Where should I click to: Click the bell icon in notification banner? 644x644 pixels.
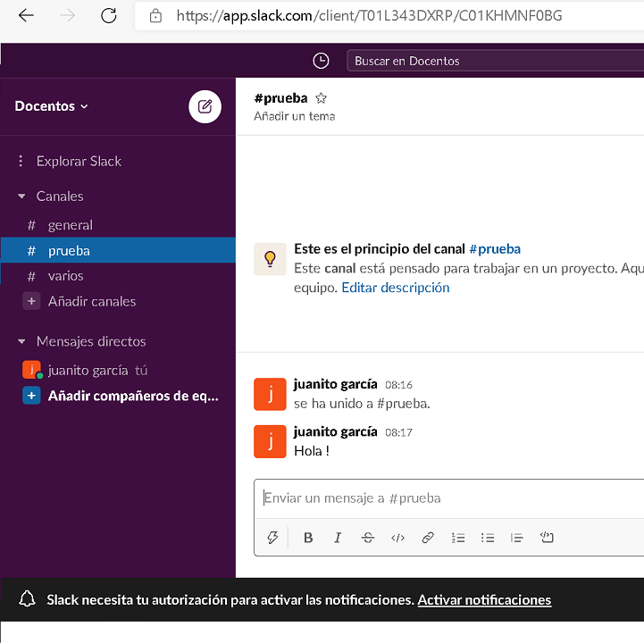(x=27, y=599)
